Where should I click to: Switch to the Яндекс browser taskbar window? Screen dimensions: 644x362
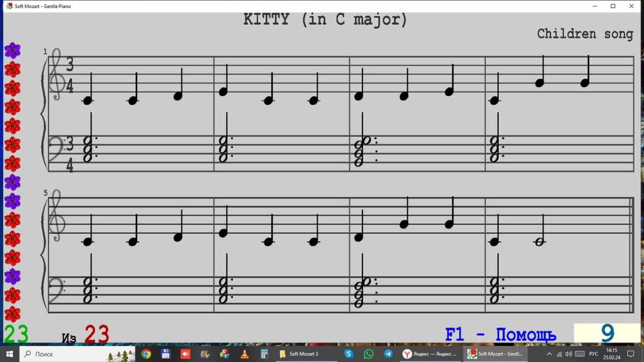430,354
